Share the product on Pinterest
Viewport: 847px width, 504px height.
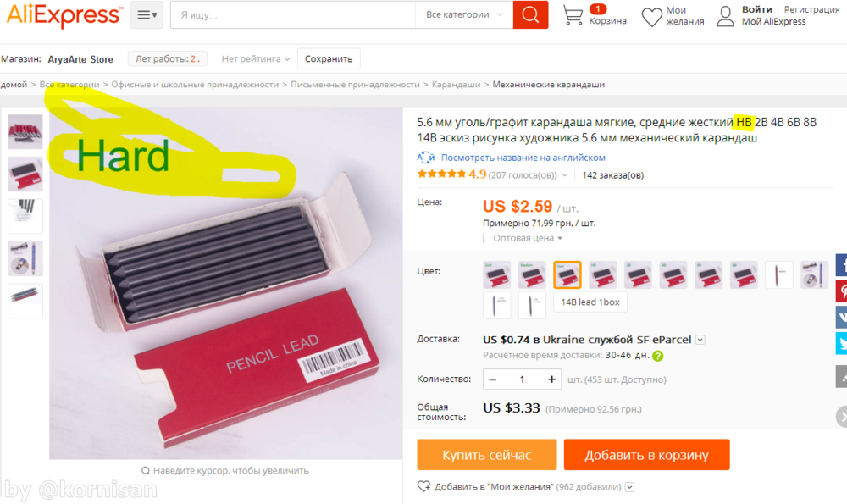tap(842, 291)
